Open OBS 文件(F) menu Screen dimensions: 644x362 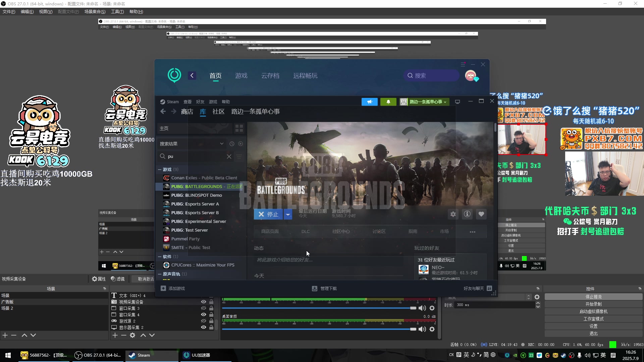9,12
